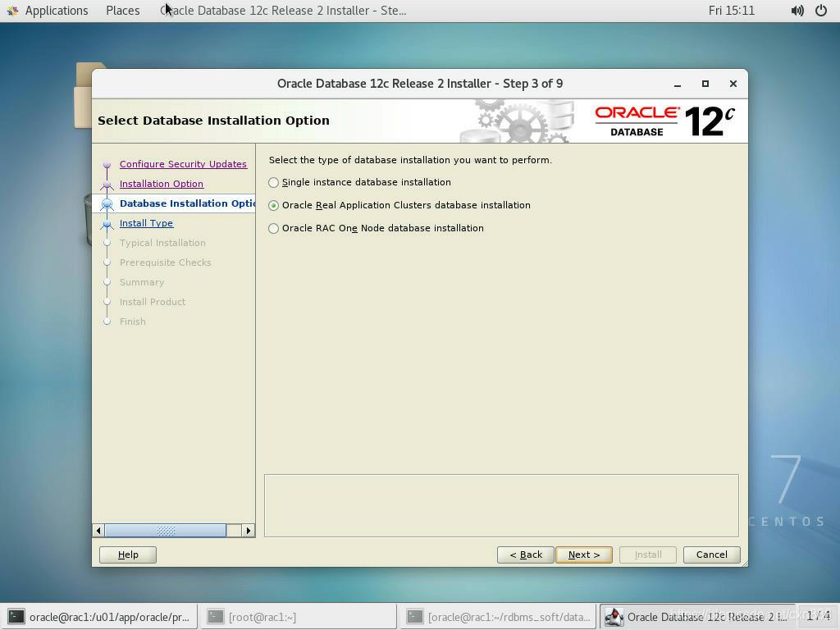Screen dimensions: 840x630
Task: Select Oracle RAC One Node database installation
Action: pos(274,228)
